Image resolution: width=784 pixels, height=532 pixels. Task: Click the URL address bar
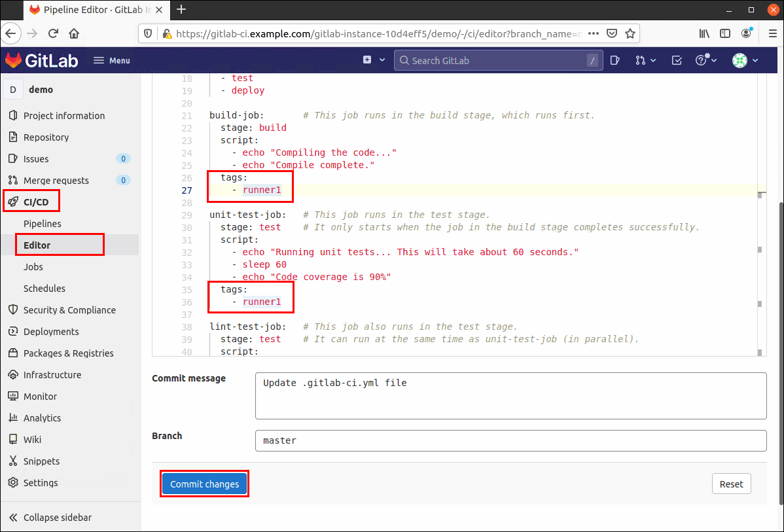click(380, 33)
